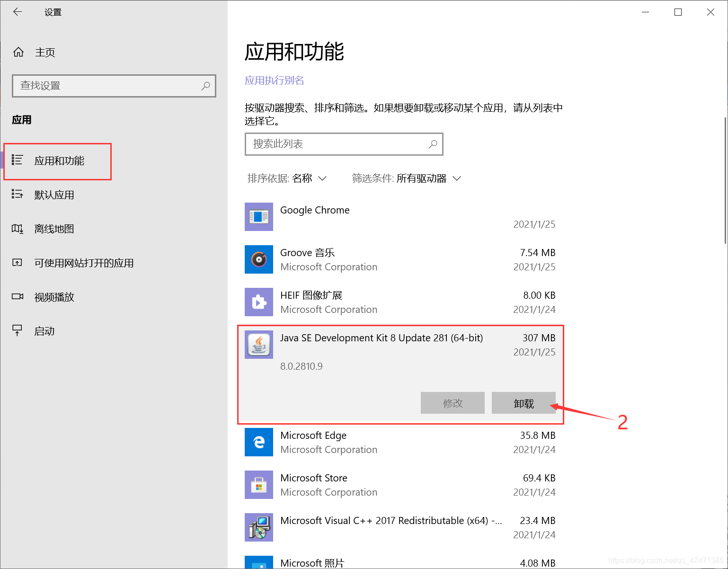Screen dimensions: 728x569
Task: Select the Groove 音乐 list entry
Action: 400,259
